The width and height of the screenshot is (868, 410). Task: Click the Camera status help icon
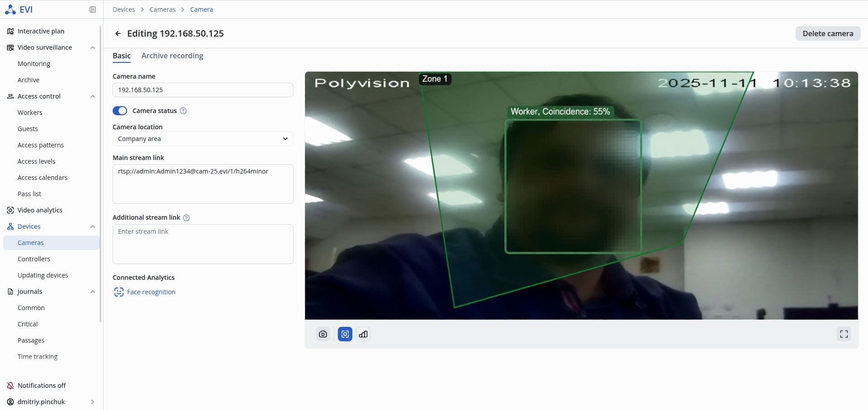(183, 111)
